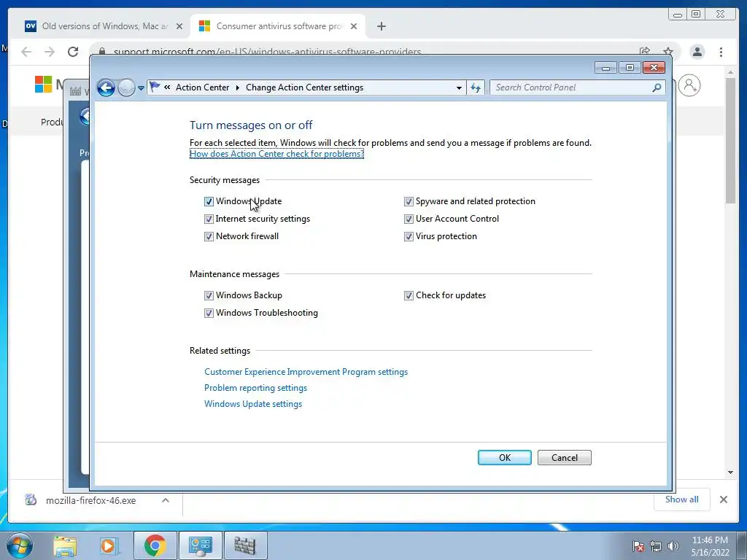Click the Action Center flag icon in address bar

155,87
